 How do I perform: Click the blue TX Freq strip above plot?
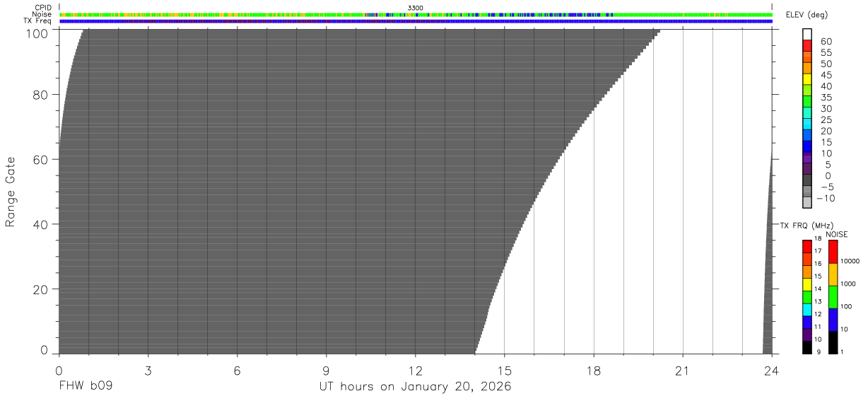[416, 21]
